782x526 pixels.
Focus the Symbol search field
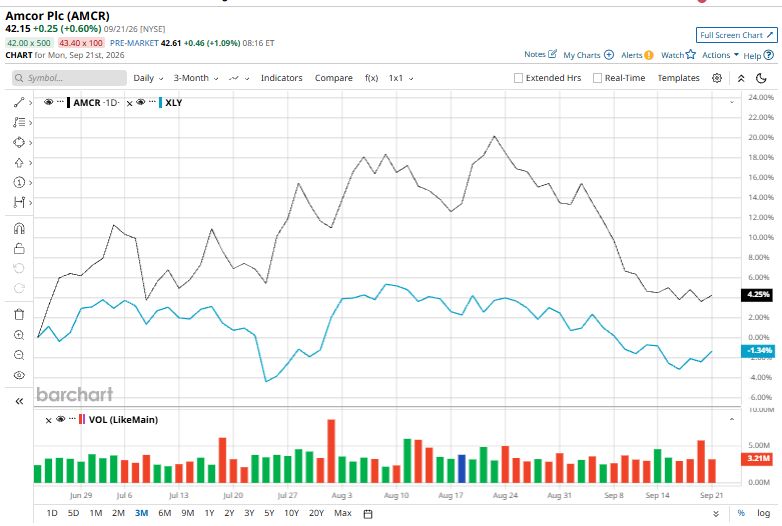[69, 78]
